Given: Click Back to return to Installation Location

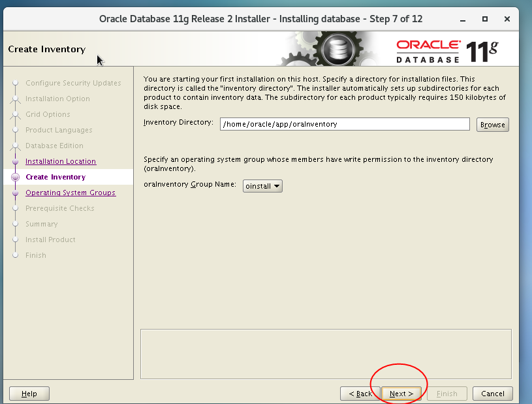Looking at the screenshot, I should pyautogui.click(x=360, y=394).
